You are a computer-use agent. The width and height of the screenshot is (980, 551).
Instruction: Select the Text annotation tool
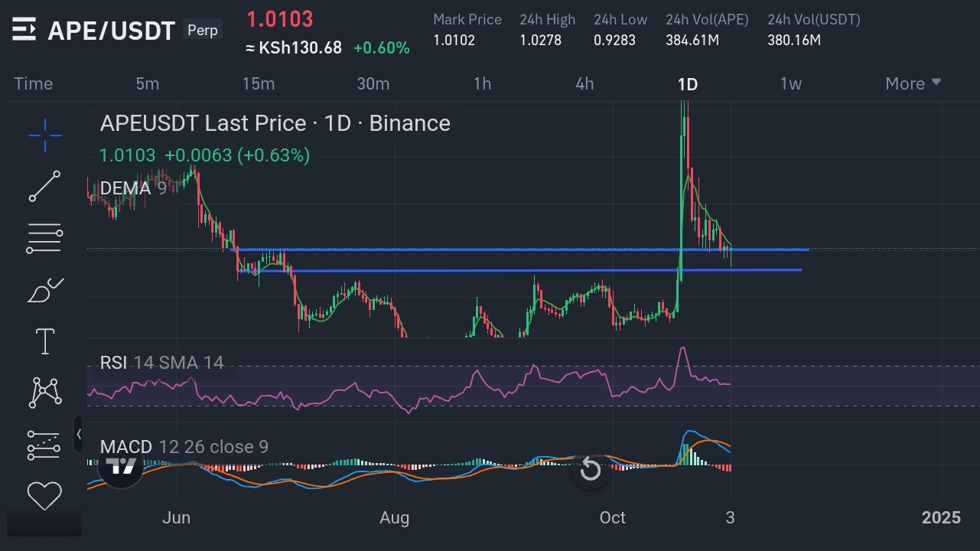(44, 341)
